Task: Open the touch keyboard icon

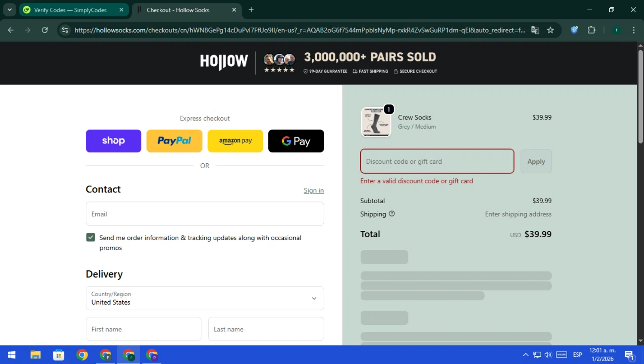Action: click(562, 355)
